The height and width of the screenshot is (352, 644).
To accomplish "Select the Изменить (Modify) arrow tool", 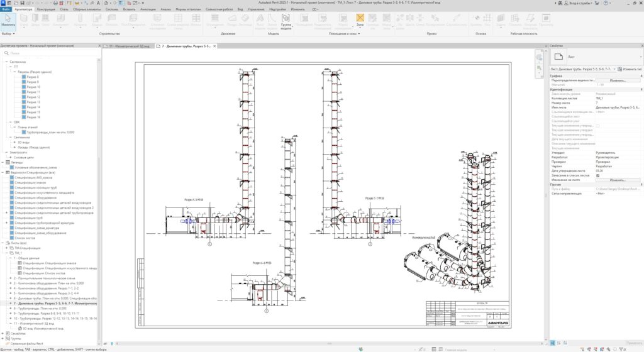I will [x=8, y=21].
